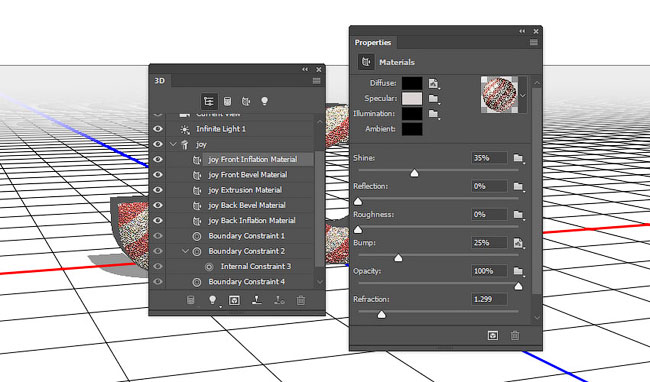The image size is (650, 382).
Task: Click Shine slider handle
Action: tap(414, 173)
